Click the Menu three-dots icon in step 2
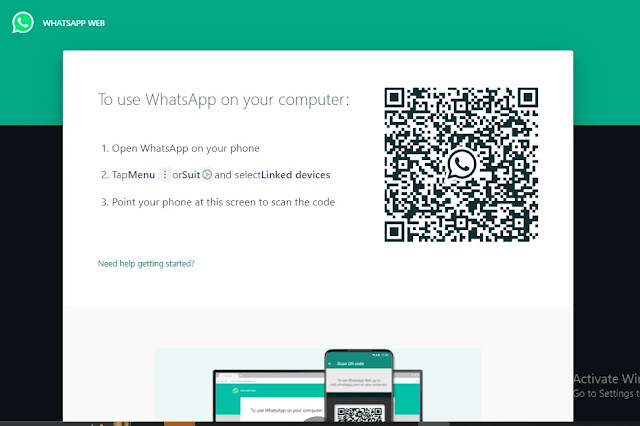 (x=164, y=175)
